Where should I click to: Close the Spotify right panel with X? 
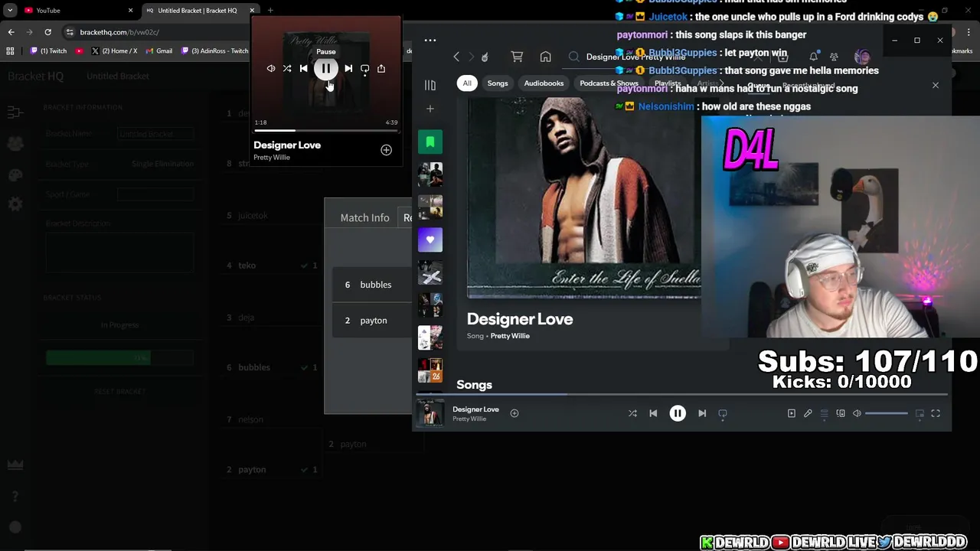[x=935, y=85]
